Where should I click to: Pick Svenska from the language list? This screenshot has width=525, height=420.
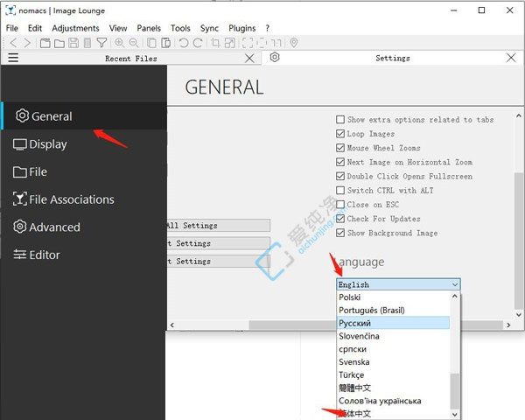[x=393, y=362]
